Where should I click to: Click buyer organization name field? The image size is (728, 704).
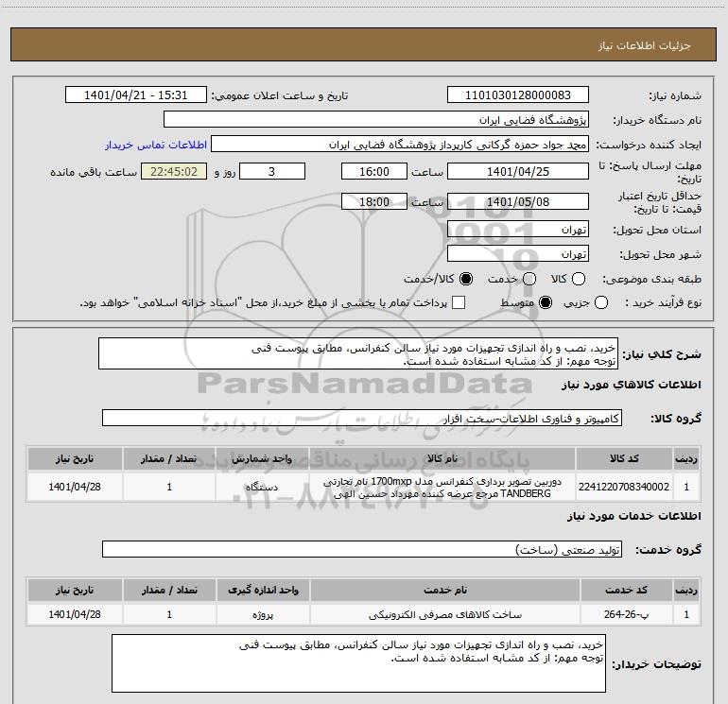point(376,120)
